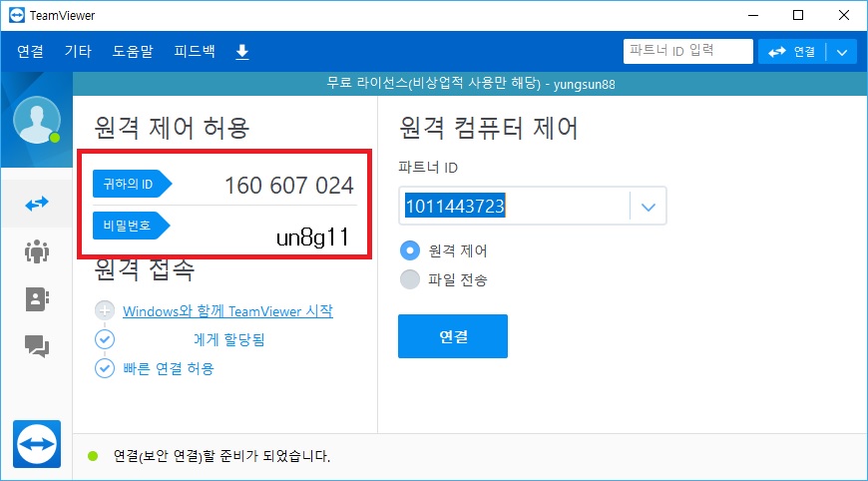Expand the header 연결 dropdown chevron
This screenshot has height=481, width=868.
842,52
